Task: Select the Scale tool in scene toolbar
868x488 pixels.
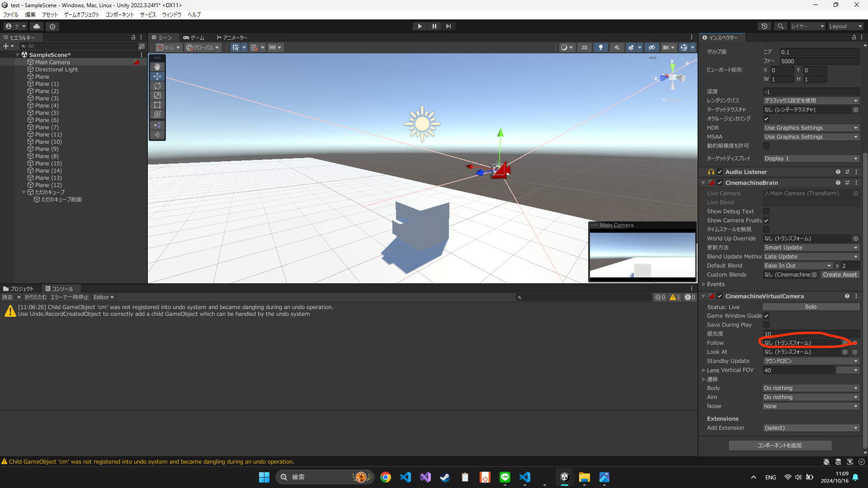Action: coord(157,95)
